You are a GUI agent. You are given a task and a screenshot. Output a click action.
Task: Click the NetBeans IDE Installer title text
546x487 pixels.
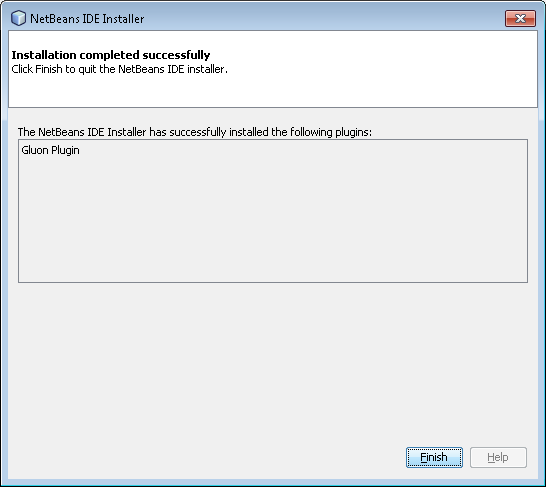click(87, 19)
